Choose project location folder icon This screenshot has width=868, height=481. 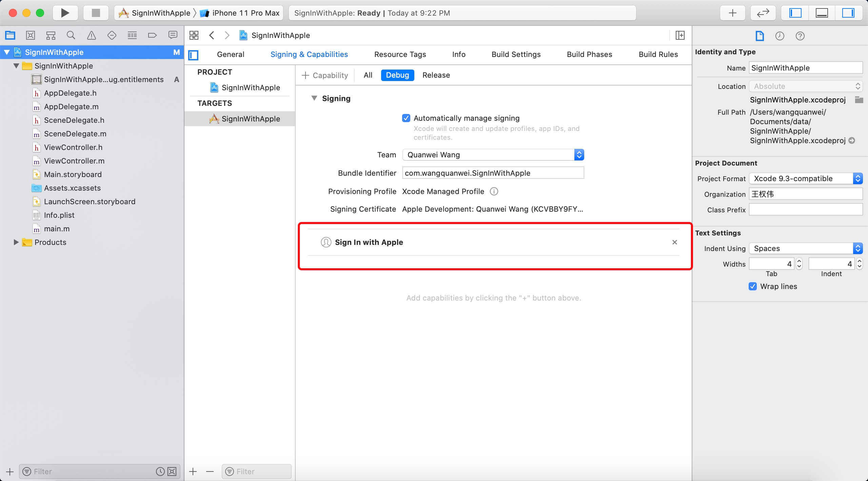[859, 100]
